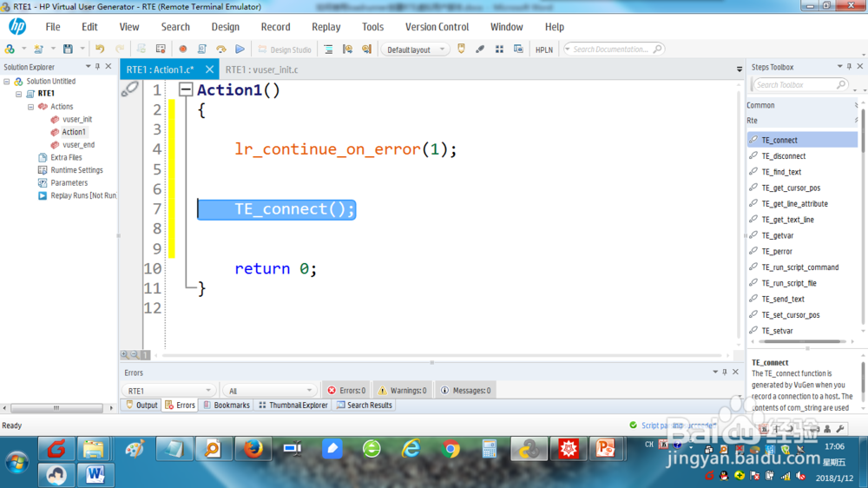Click the Undo arrow icon
The width and height of the screenshot is (868, 488).
[x=100, y=49]
